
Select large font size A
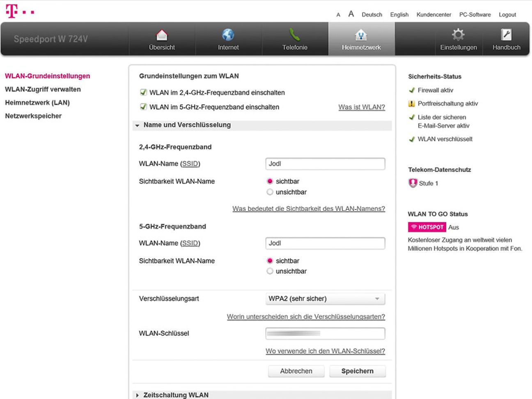coord(351,14)
